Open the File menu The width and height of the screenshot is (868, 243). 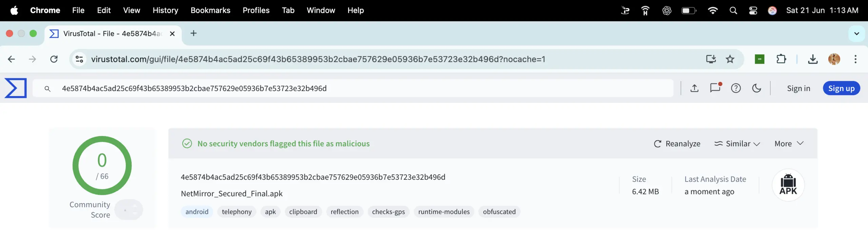(78, 10)
